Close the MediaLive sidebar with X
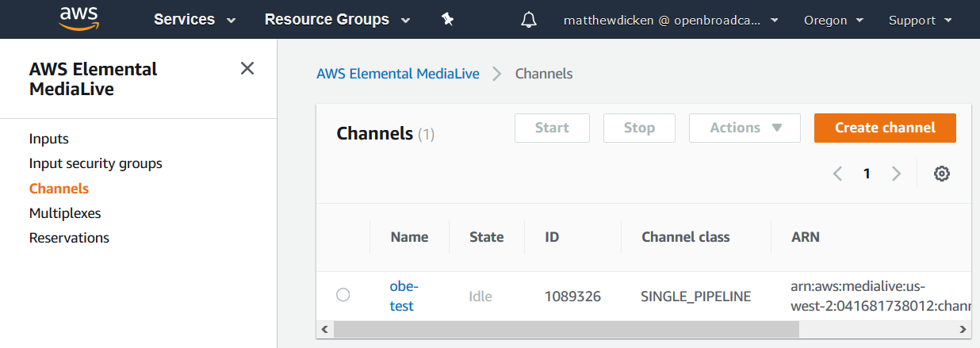 (247, 69)
